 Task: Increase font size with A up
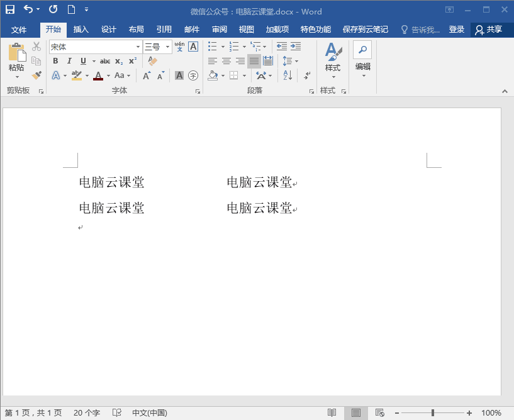click(147, 75)
